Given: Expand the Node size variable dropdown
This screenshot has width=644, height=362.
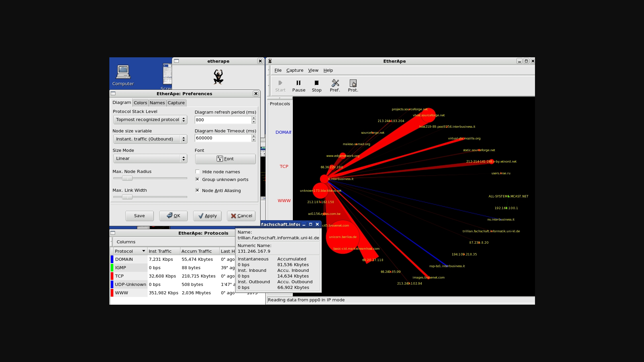Looking at the screenshot, I should 150,139.
